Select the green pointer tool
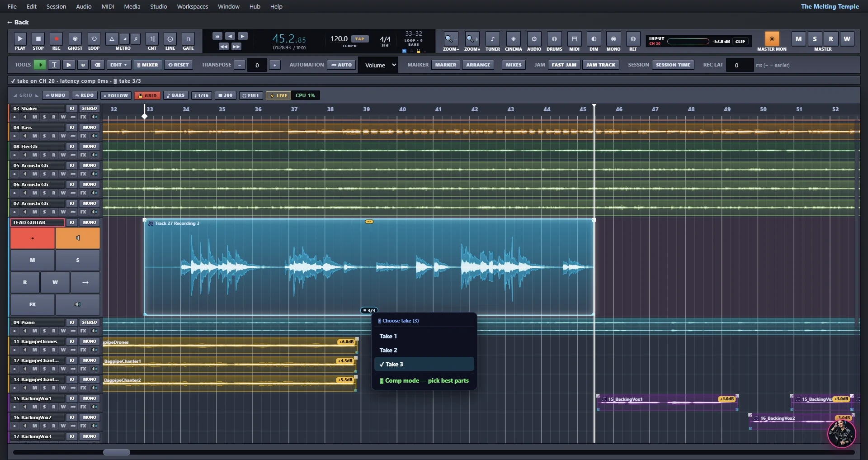The image size is (868, 460). [x=40, y=65]
